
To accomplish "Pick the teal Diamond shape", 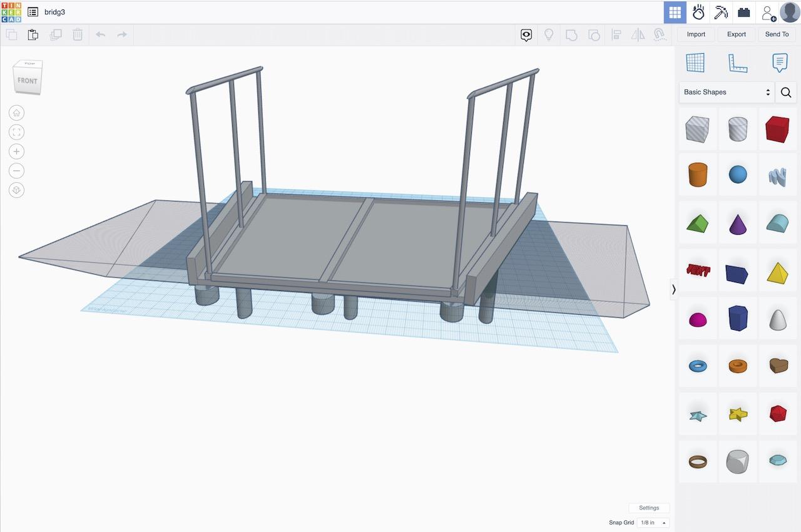I will pos(778,462).
